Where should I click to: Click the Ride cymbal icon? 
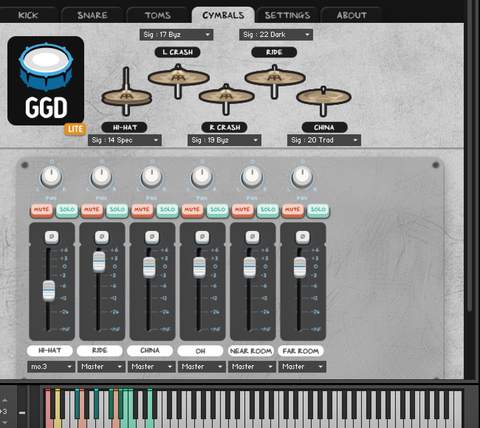275,82
